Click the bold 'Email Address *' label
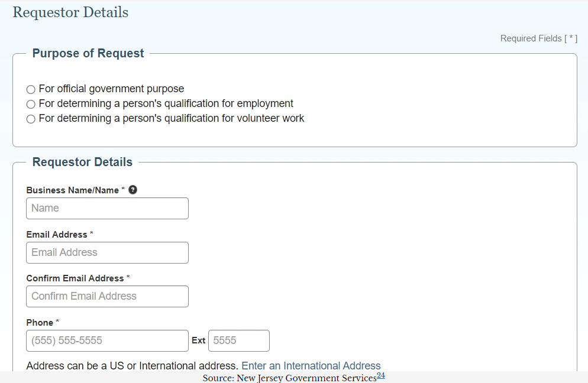The height and width of the screenshot is (383, 588). pos(60,235)
